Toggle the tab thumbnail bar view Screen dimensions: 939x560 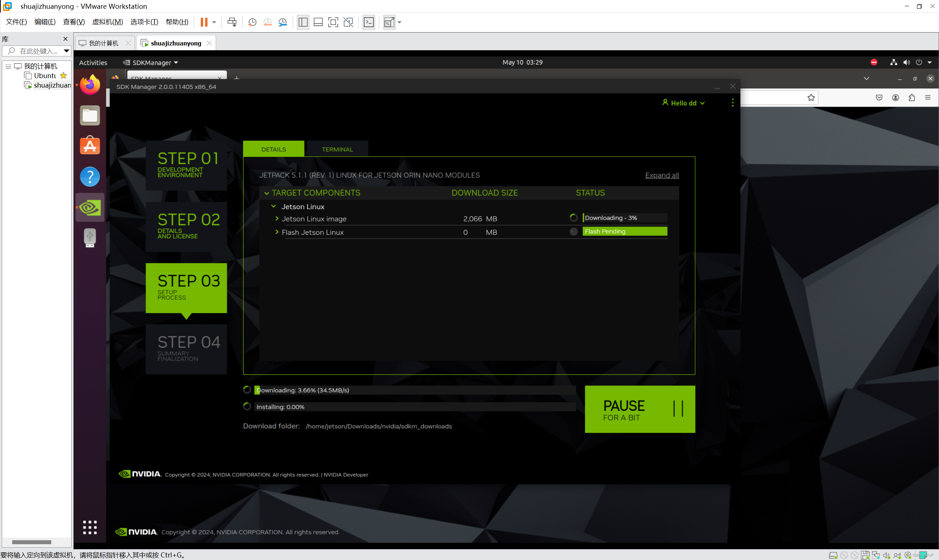click(x=318, y=22)
